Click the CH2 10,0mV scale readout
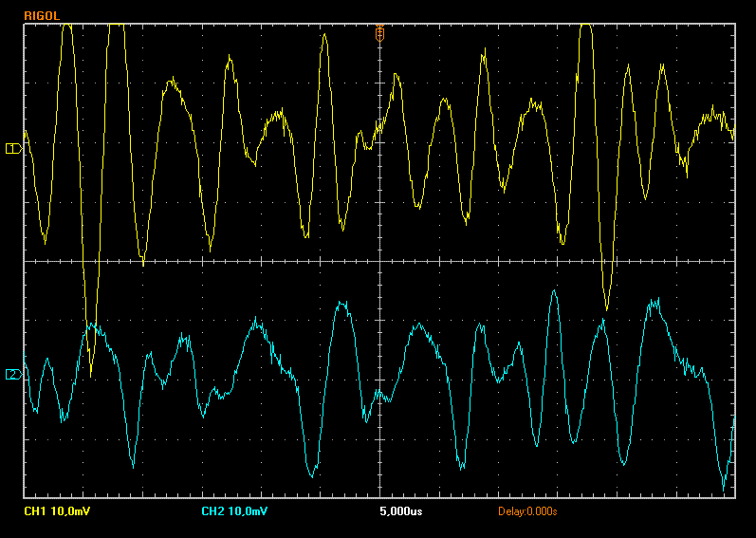Image resolution: width=756 pixels, height=538 pixels. click(x=234, y=511)
